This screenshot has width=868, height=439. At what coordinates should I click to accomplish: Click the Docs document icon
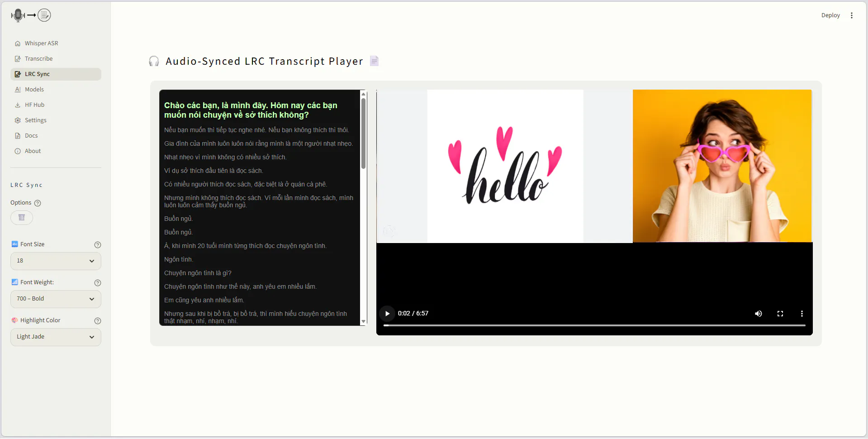coord(18,136)
